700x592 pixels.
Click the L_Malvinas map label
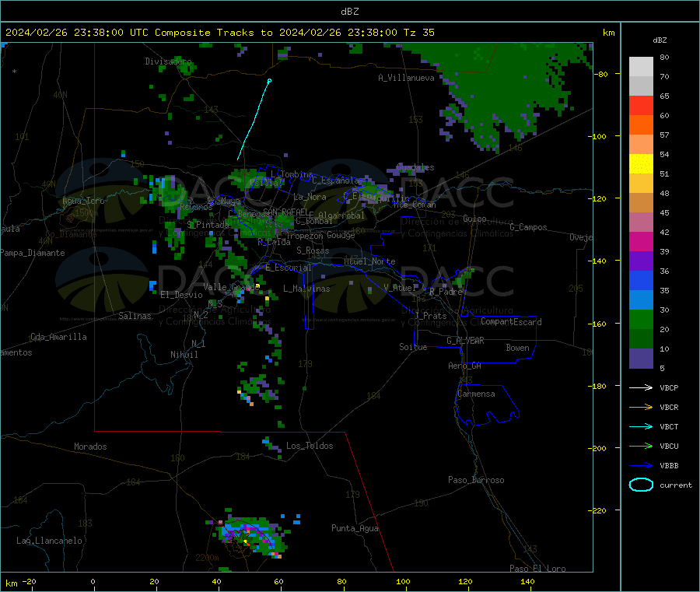coord(306,289)
